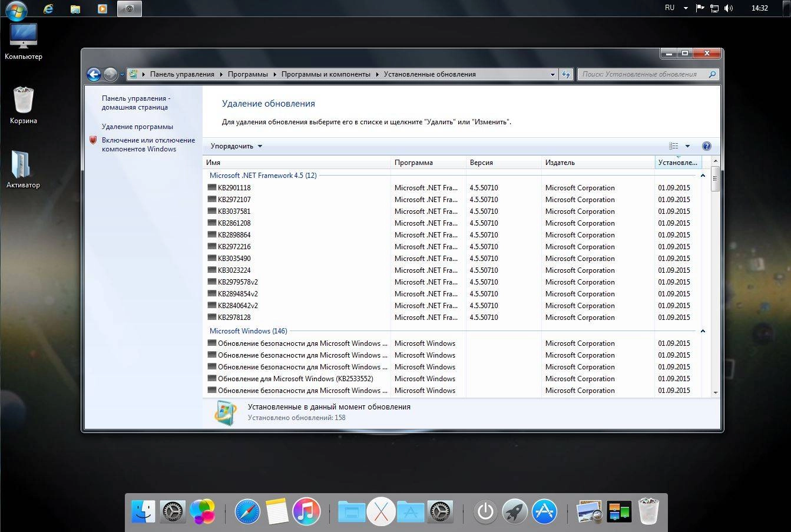The height and width of the screenshot is (532, 791).
Task: Click the volume speaker tray icon
Action: [x=729, y=8]
